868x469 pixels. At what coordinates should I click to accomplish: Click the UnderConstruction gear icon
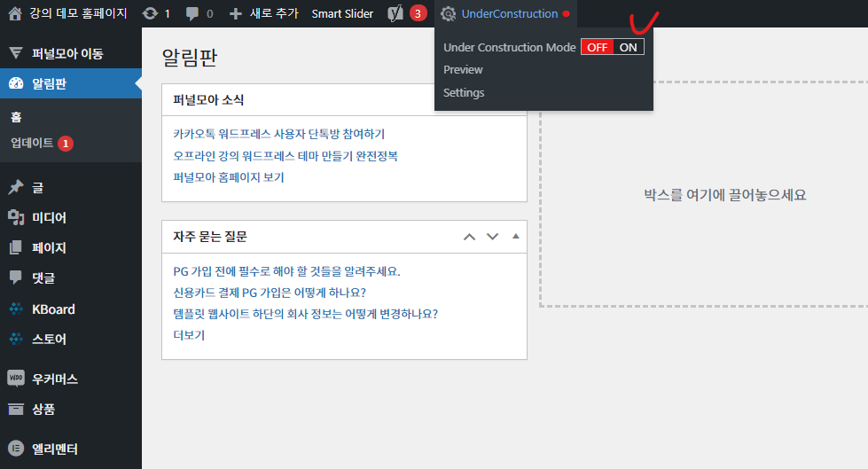[x=449, y=14]
